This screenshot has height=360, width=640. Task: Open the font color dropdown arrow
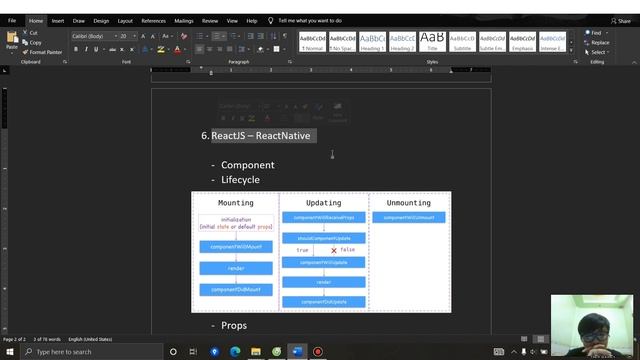point(185,49)
